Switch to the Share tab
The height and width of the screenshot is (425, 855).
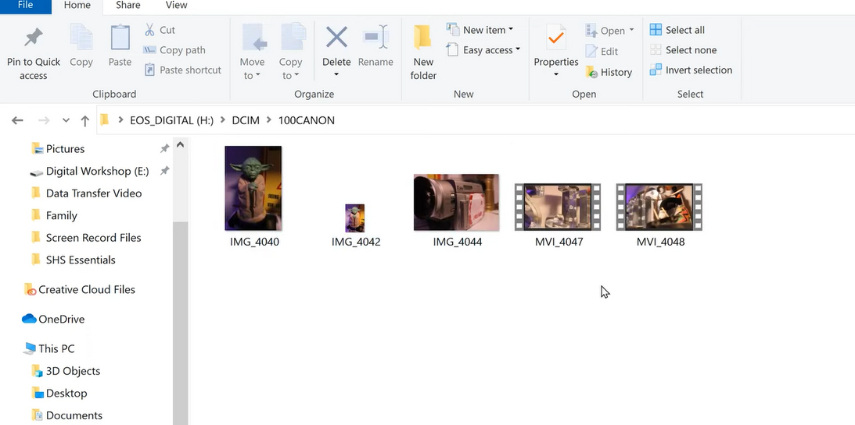[x=128, y=5]
